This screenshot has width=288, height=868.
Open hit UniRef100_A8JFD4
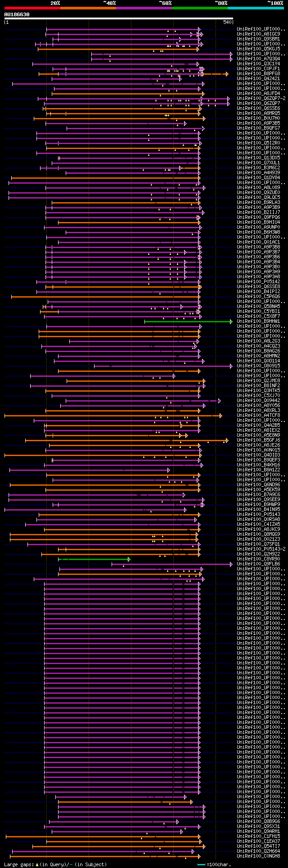tap(258, 93)
